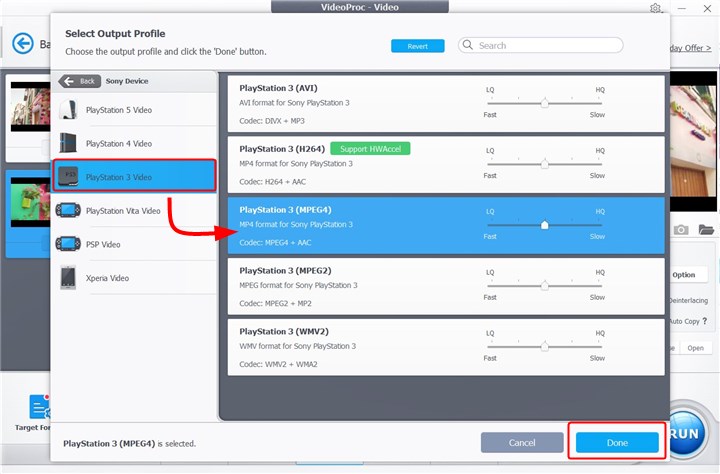Viewport: 720px width, 474px height.
Task: Select PlayStation Vita Video category
Action: click(x=134, y=210)
